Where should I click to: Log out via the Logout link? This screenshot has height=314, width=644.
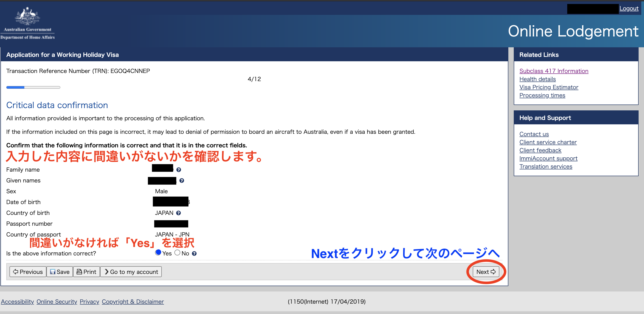click(629, 9)
